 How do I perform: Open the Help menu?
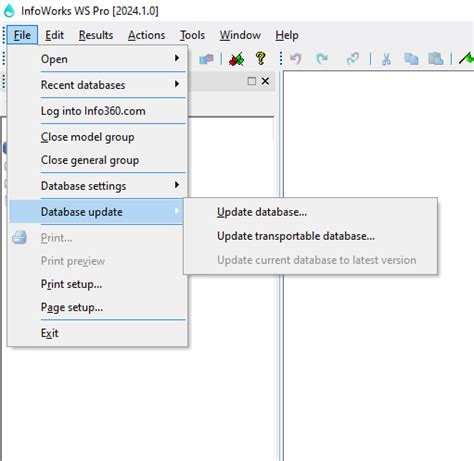[x=287, y=35]
